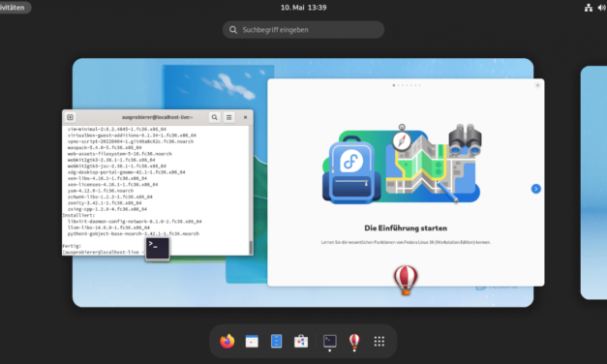Click the xen-libs-4.16.1-1 line in Terminal
The width and height of the screenshot is (607, 364).
point(107,178)
